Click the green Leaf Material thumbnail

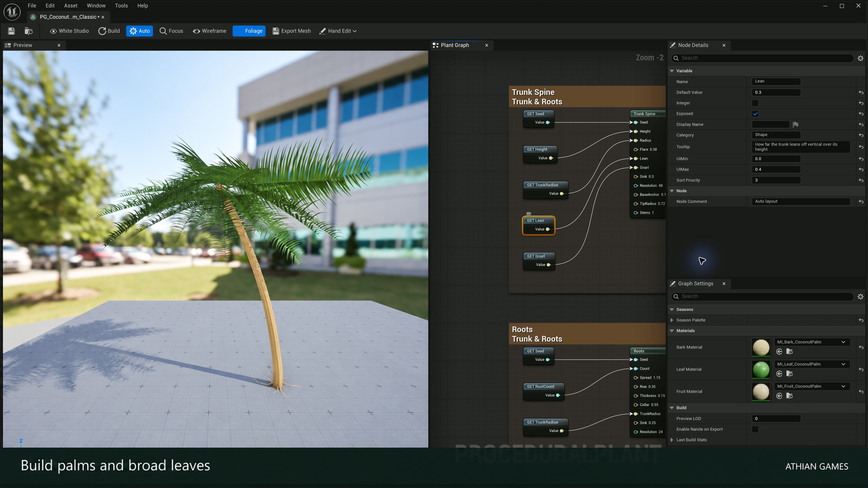[x=761, y=369]
